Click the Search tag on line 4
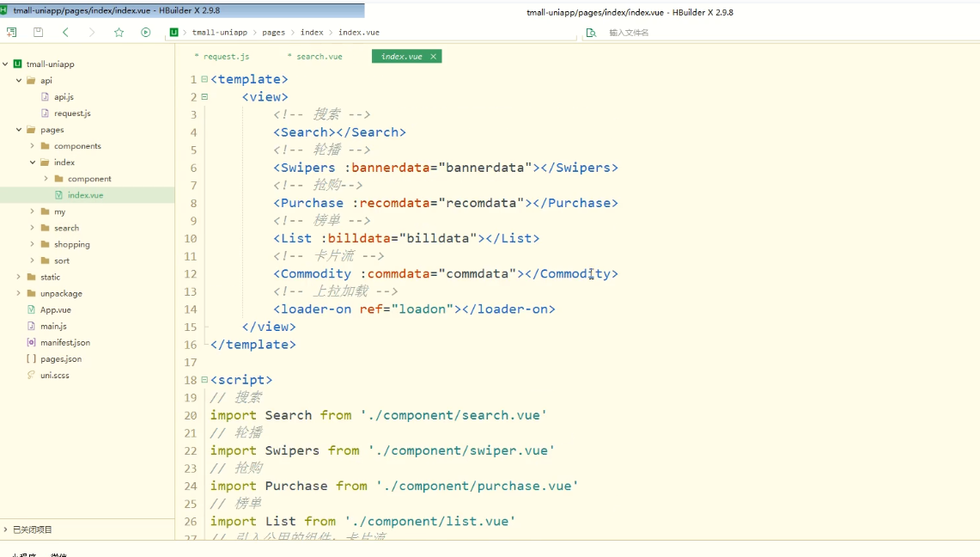The width and height of the screenshot is (980, 557). [304, 132]
